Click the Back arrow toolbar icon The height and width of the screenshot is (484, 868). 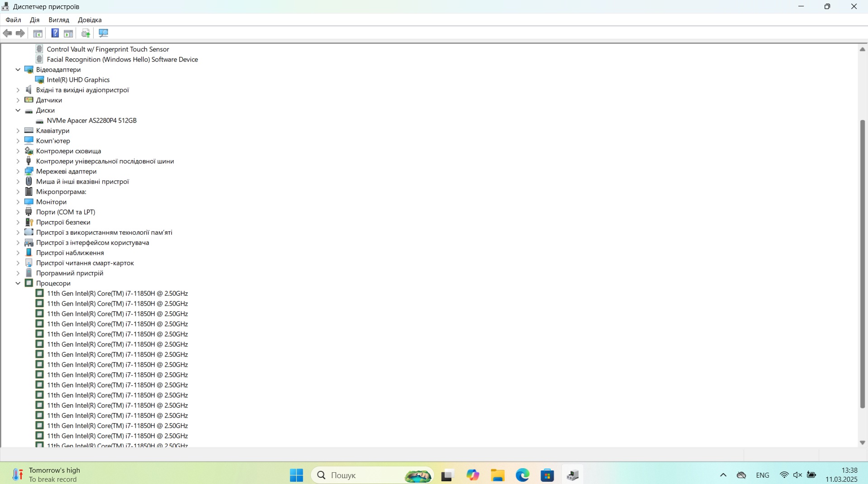7,33
